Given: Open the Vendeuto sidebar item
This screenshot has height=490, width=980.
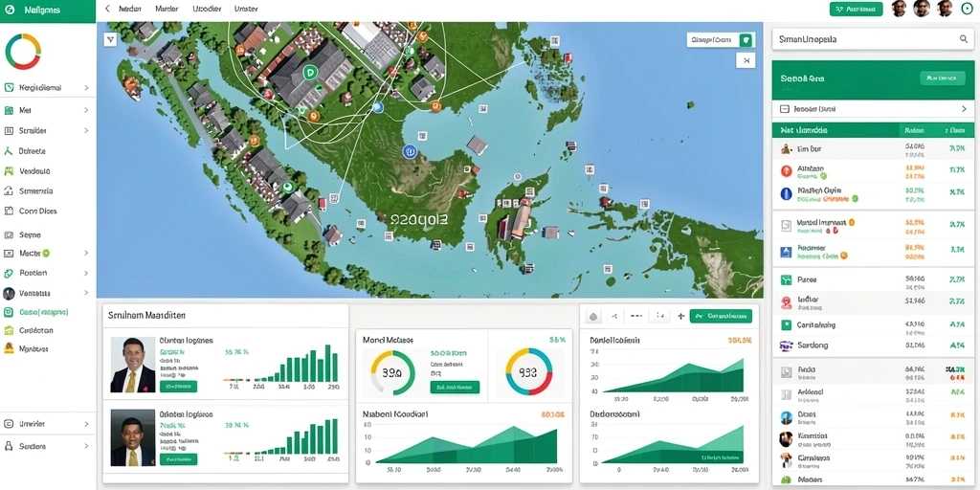Looking at the screenshot, I should [x=34, y=170].
